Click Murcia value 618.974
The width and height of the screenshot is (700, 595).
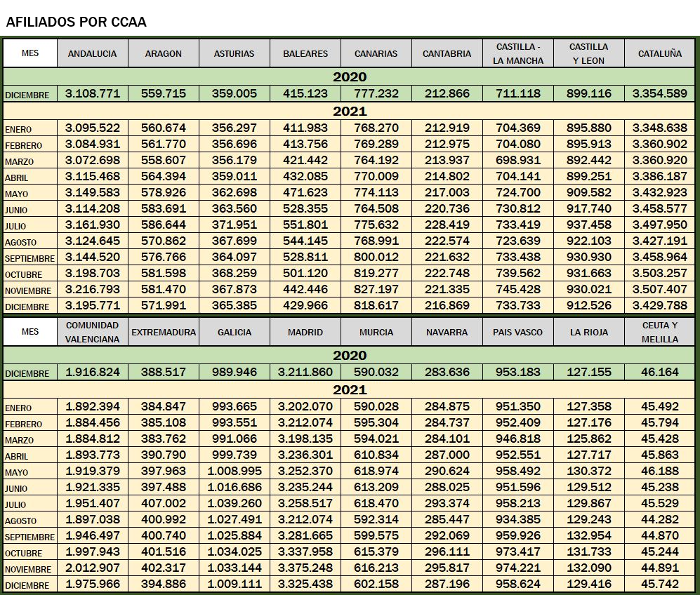click(x=376, y=471)
